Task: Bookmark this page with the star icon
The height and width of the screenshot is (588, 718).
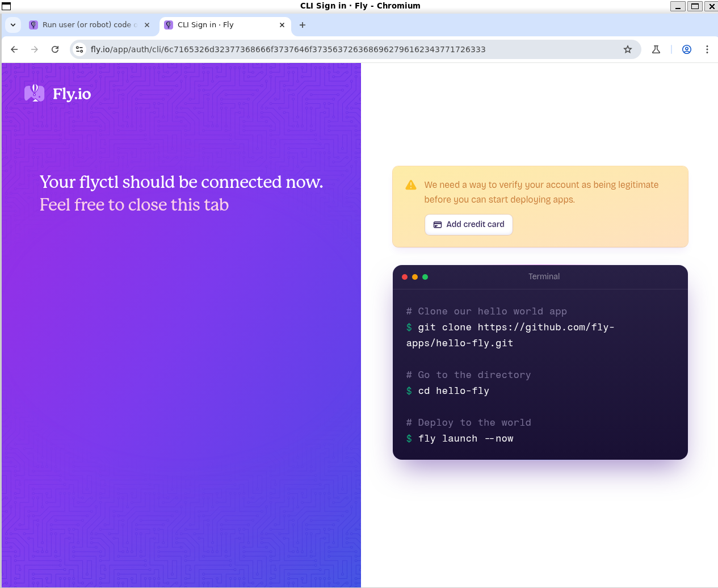Action: point(628,49)
